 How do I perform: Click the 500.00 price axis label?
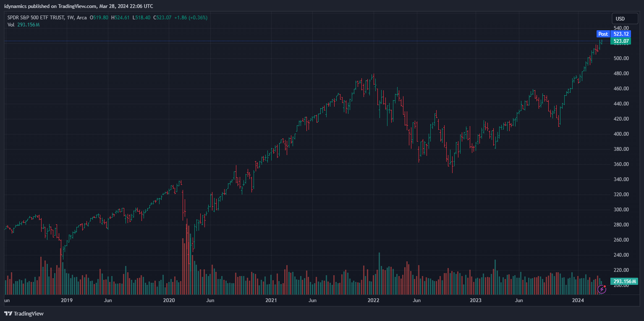[621, 58]
